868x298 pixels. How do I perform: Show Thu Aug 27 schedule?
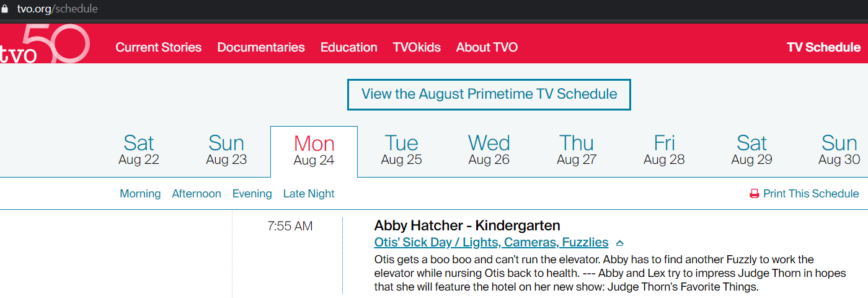[577, 150]
